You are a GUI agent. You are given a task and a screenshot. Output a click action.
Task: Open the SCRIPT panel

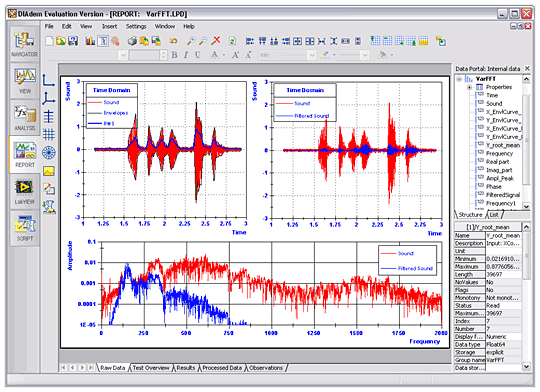tap(24, 228)
